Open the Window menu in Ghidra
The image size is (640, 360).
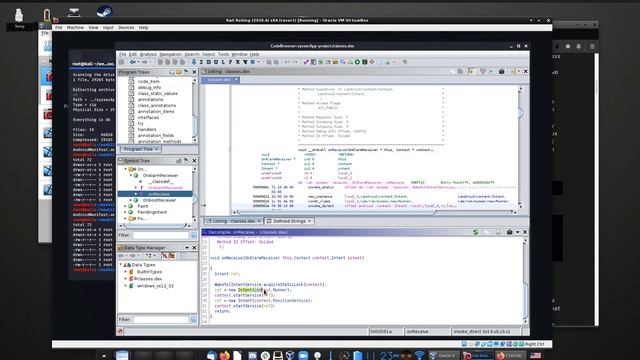pyautogui.click(x=239, y=54)
